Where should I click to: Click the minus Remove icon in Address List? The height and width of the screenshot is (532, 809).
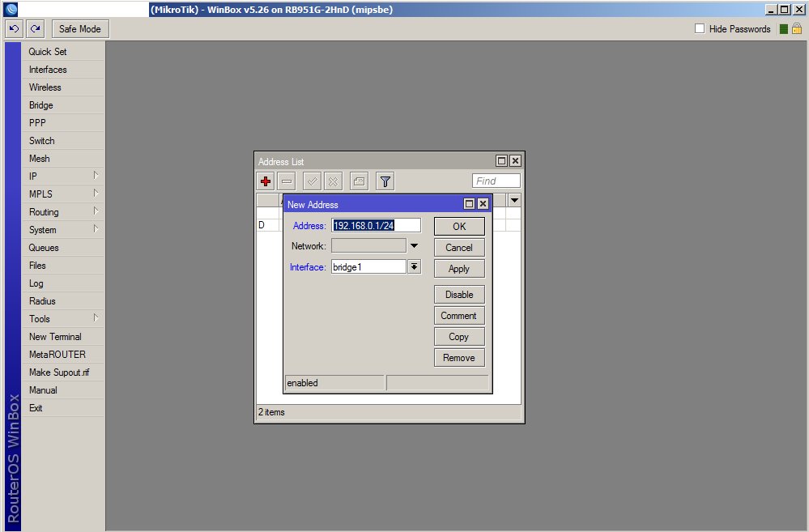point(287,181)
